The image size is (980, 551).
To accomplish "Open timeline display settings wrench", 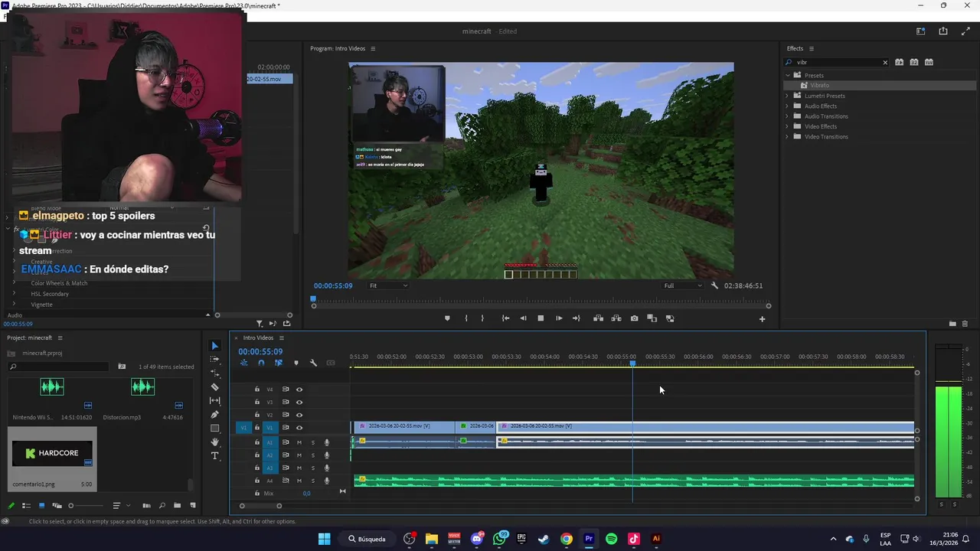I will coord(313,363).
